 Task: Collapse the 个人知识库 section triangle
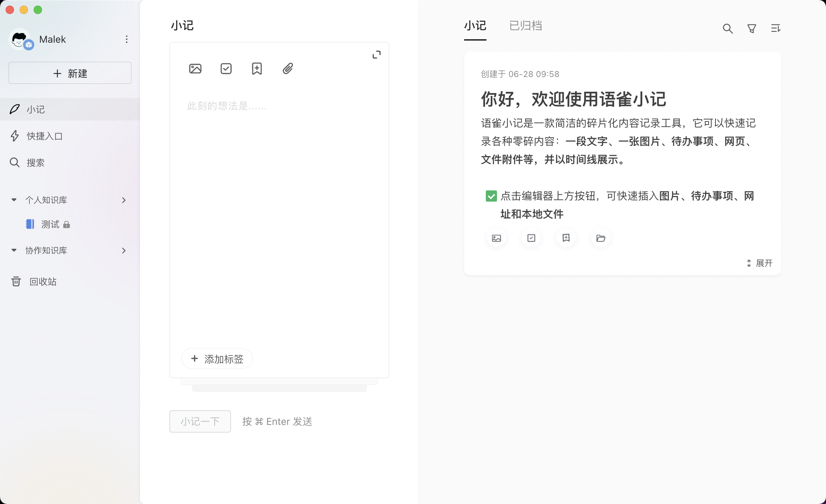(x=14, y=200)
